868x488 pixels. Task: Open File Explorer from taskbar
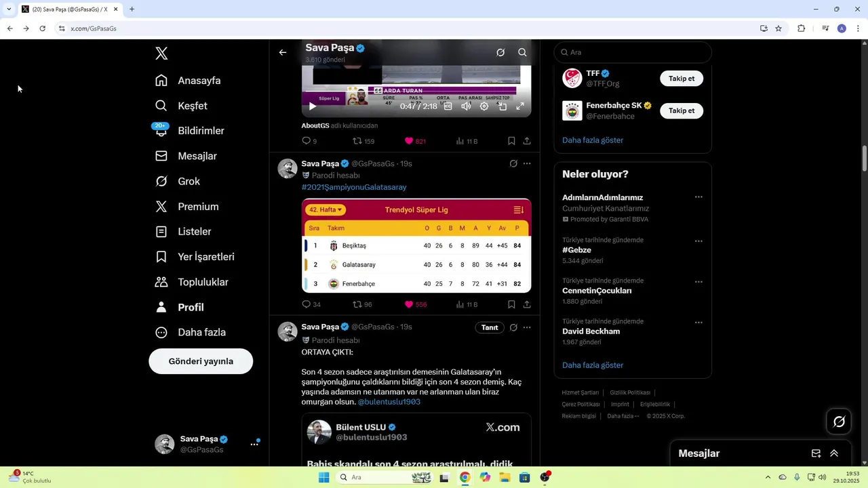pos(505,477)
